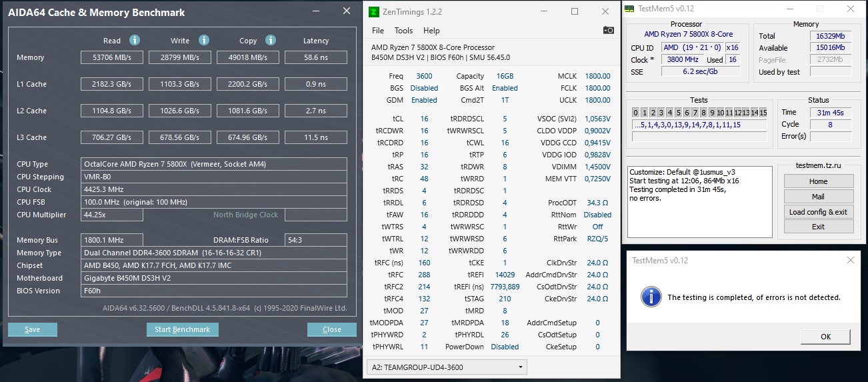Click the Read column info icon
Viewport: 868px width, 382px height.
point(135,40)
